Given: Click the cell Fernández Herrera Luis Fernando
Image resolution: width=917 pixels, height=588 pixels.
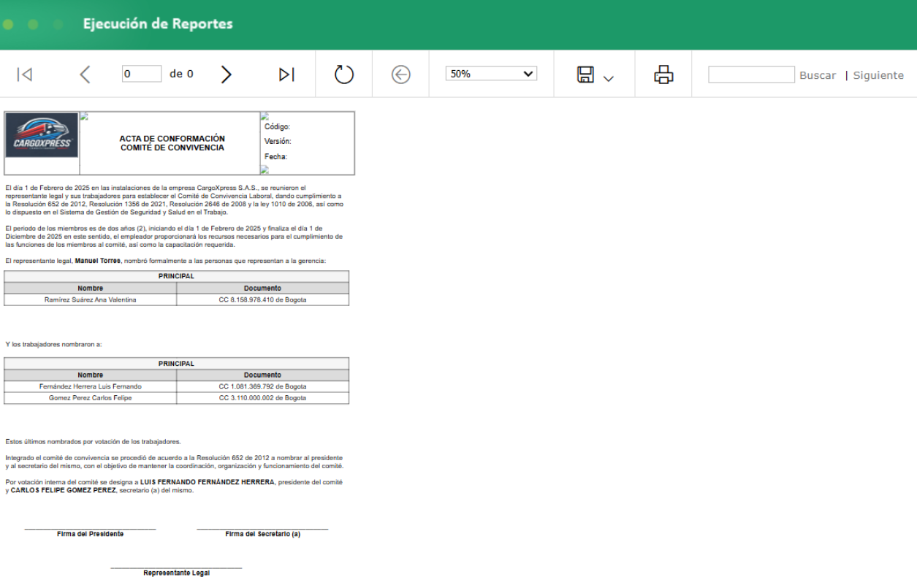Looking at the screenshot, I should coord(91,386).
